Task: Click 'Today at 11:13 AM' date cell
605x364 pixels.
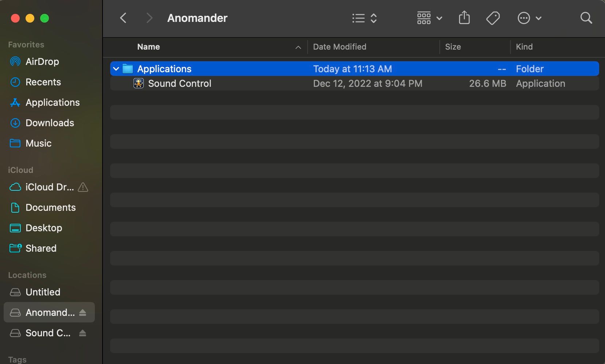Action: (352, 69)
